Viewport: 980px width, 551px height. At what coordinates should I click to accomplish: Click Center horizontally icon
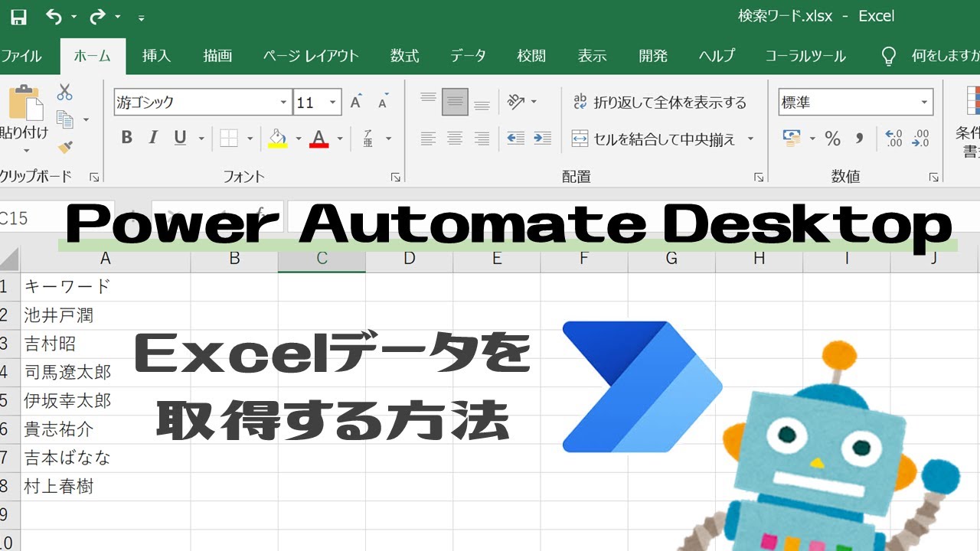click(x=455, y=139)
